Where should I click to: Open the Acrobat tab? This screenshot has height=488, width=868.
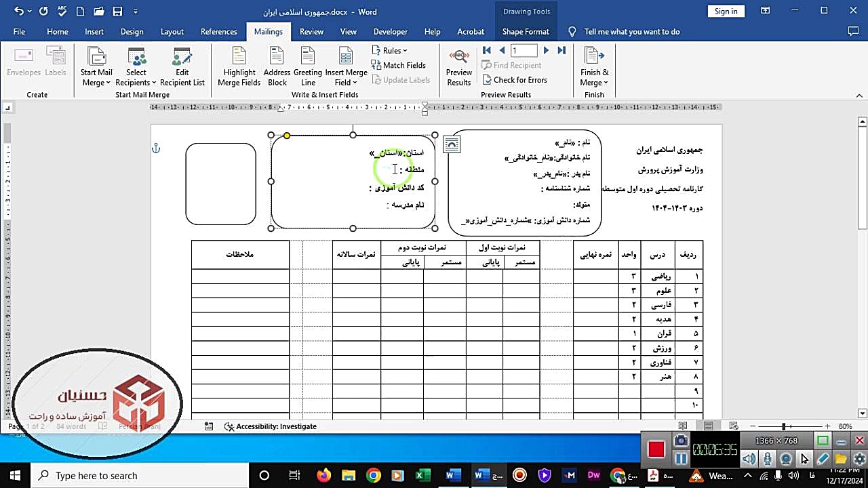(471, 32)
